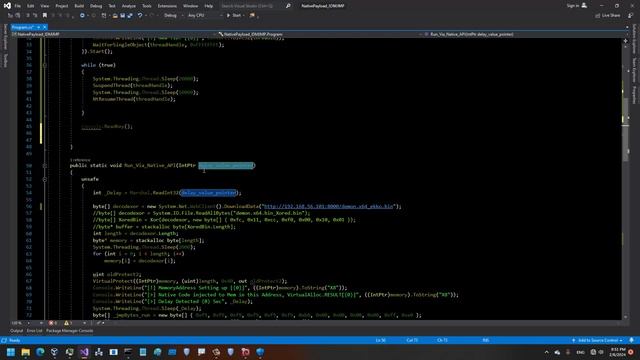Click the bookmark toolbar icon
This screenshot has width=640, height=360.
(x=45, y=16)
